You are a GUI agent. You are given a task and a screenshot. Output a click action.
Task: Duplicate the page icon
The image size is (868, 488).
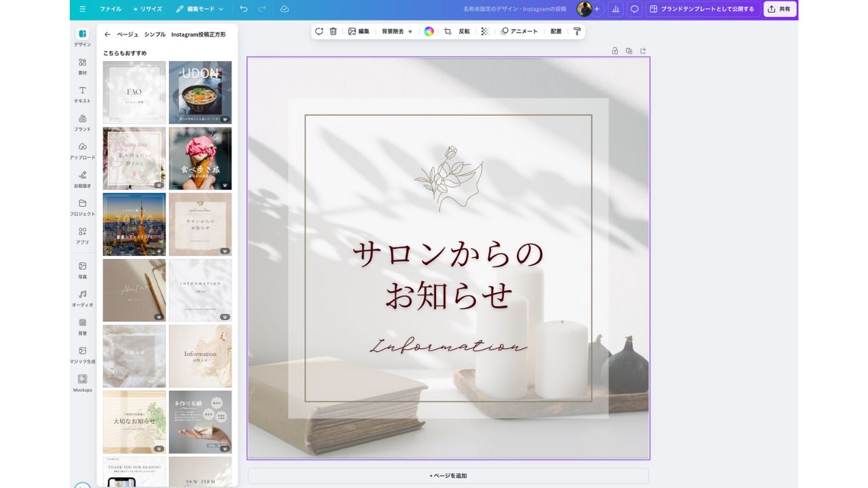tap(629, 50)
